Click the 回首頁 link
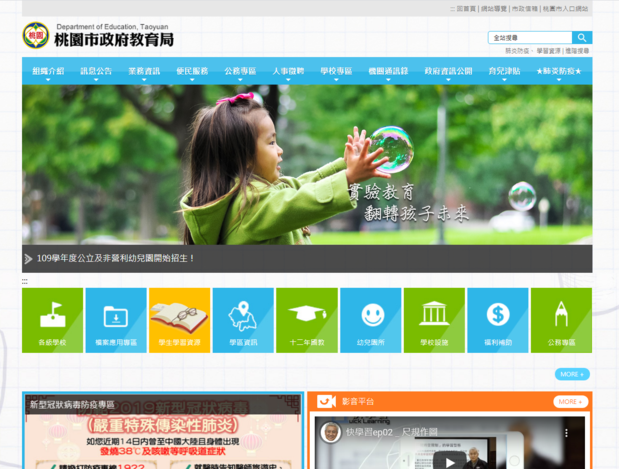619x469 pixels. tap(466, 9)
